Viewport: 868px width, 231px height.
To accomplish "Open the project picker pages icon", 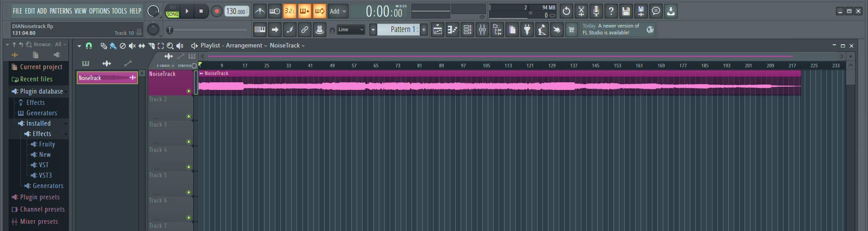I will pos(512,30).
